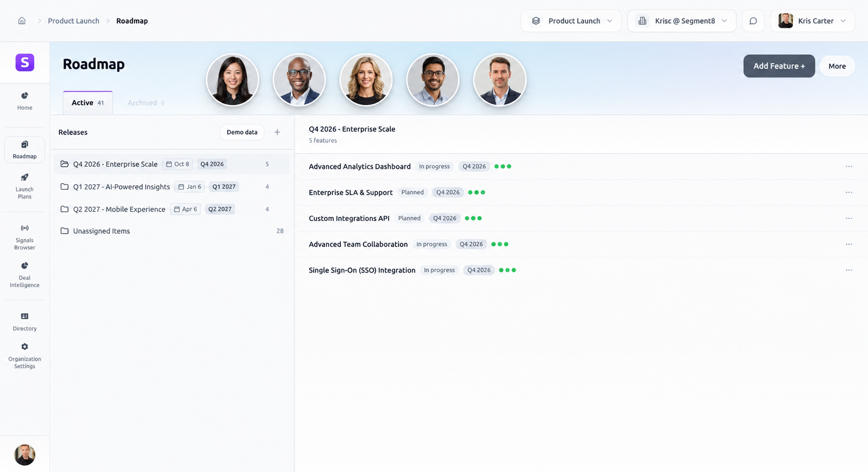The height and width of the screenshot is (472, 868).
Task: Open Launch Plans in the sidebar
Action: tap(24, 186)
